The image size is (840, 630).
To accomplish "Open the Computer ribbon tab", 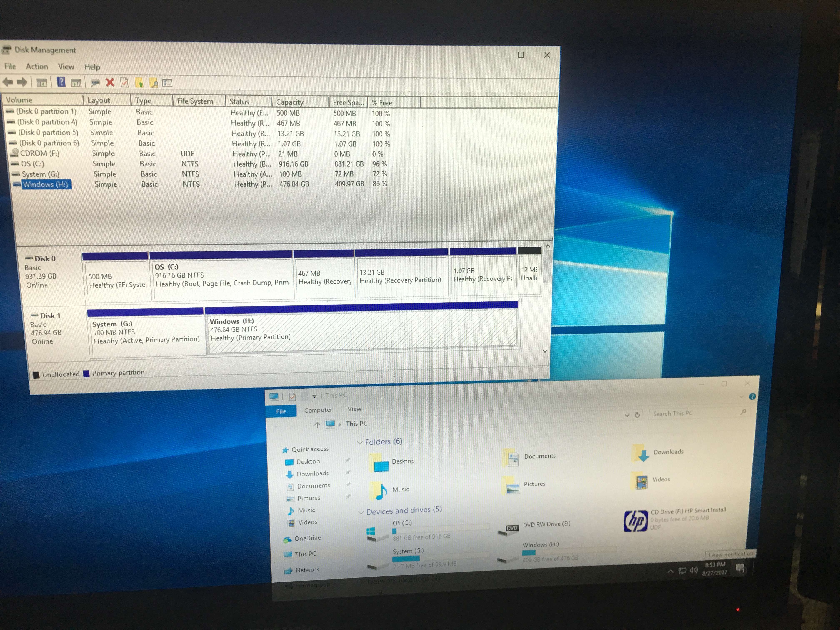I will click(x=318, y=410).
